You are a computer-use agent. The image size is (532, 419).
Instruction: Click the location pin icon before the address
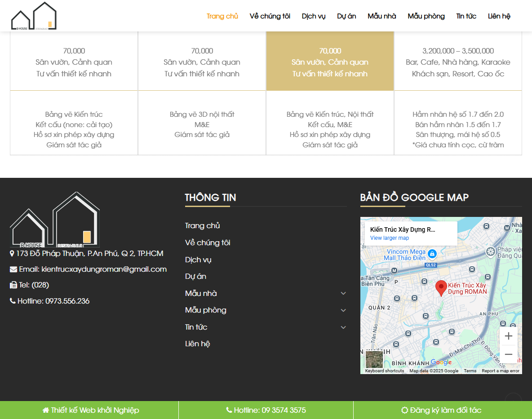click(12, 253)
